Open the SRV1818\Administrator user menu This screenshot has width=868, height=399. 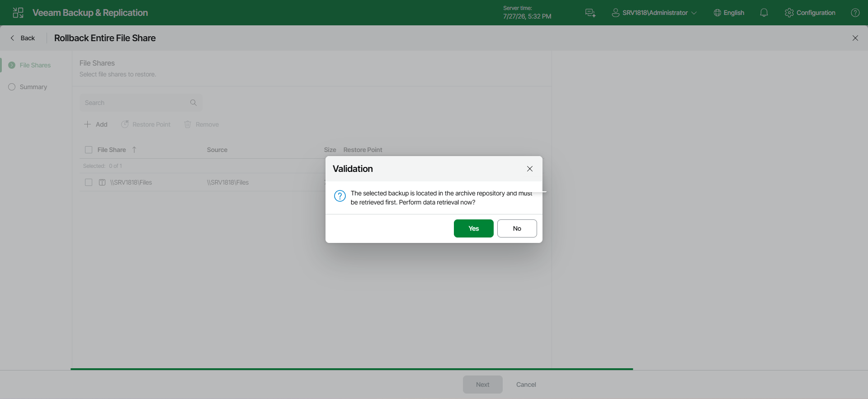654,13
